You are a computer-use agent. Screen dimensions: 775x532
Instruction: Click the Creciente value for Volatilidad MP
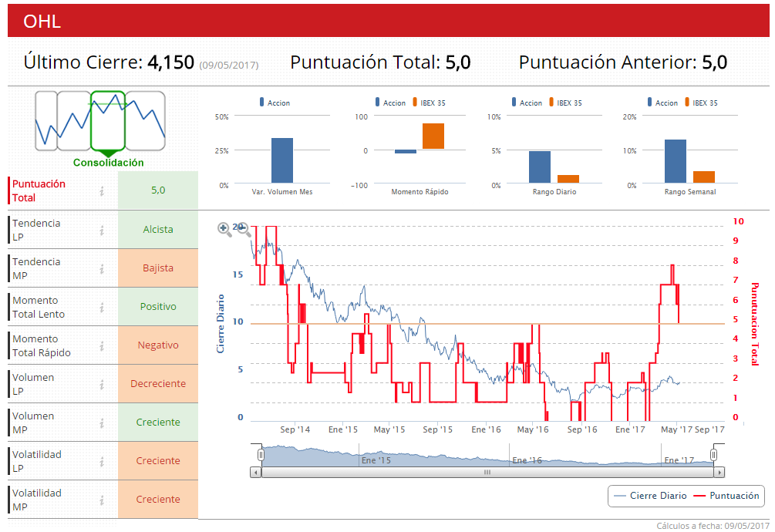[x=158, y=500]
